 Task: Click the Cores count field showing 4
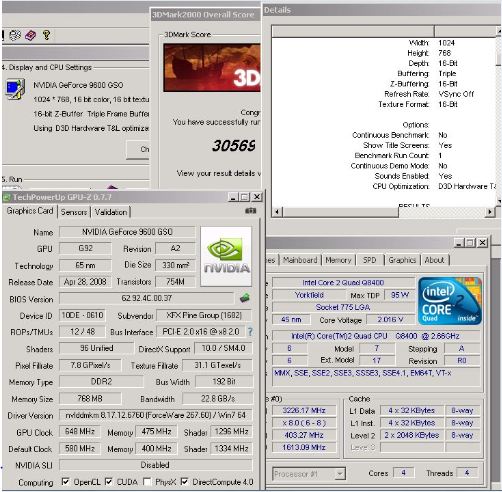[x=403, y=473]
